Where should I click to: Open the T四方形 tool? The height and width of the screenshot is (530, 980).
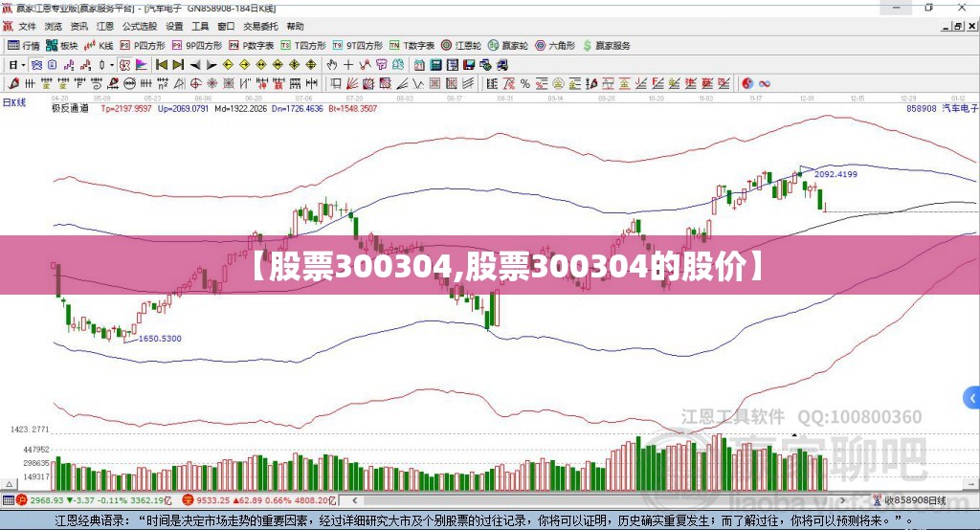click(x=303, y=46)
